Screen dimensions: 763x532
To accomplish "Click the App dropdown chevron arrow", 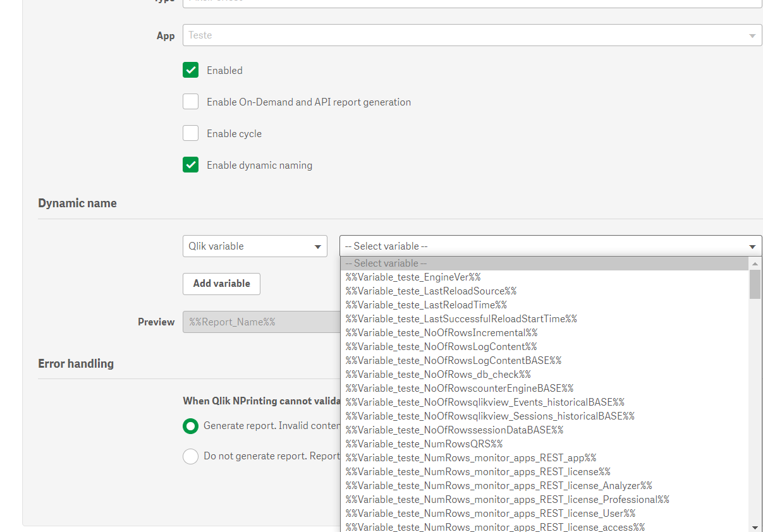I will 752,35.
